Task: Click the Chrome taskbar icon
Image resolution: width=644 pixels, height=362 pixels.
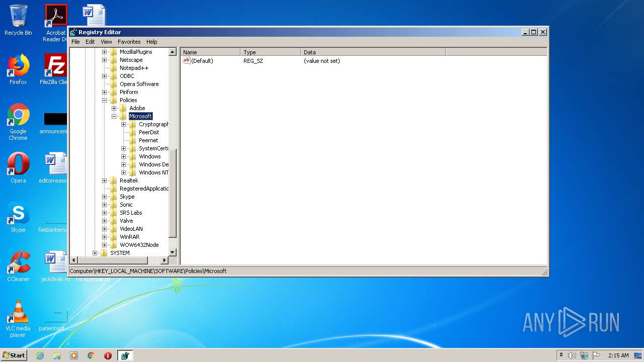Action: coord(91,355)
